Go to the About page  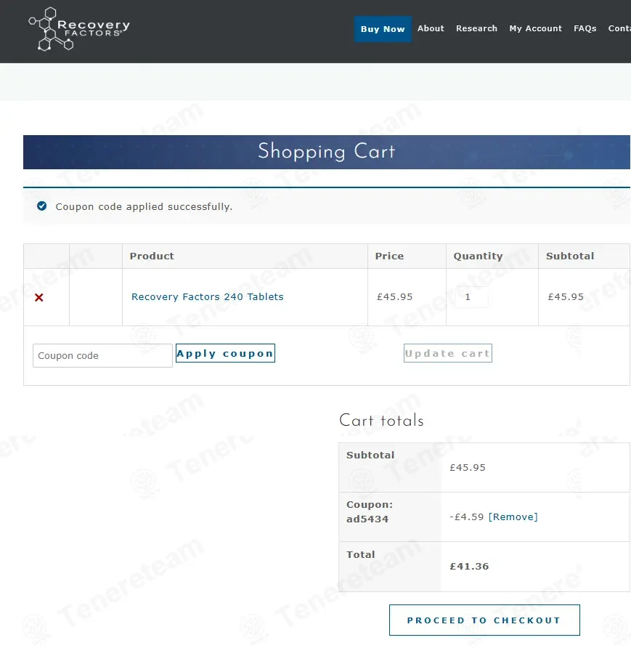click(431, 28)
